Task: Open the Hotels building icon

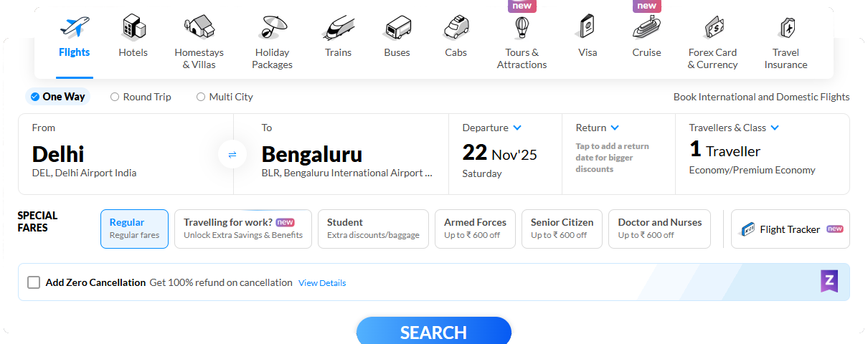Action: tap(133, 28)
